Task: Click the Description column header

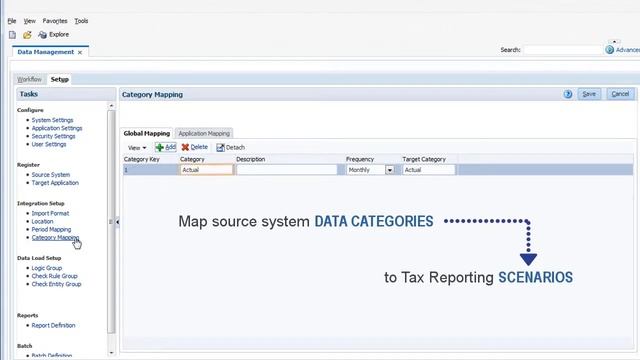Action: tap(251, 159)
